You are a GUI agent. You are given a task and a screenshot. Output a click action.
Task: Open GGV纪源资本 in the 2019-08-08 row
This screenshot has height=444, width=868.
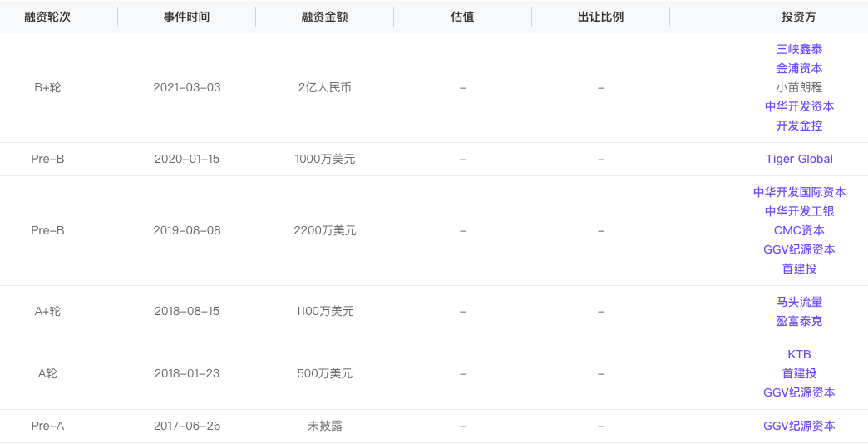[x=799, y=249]
